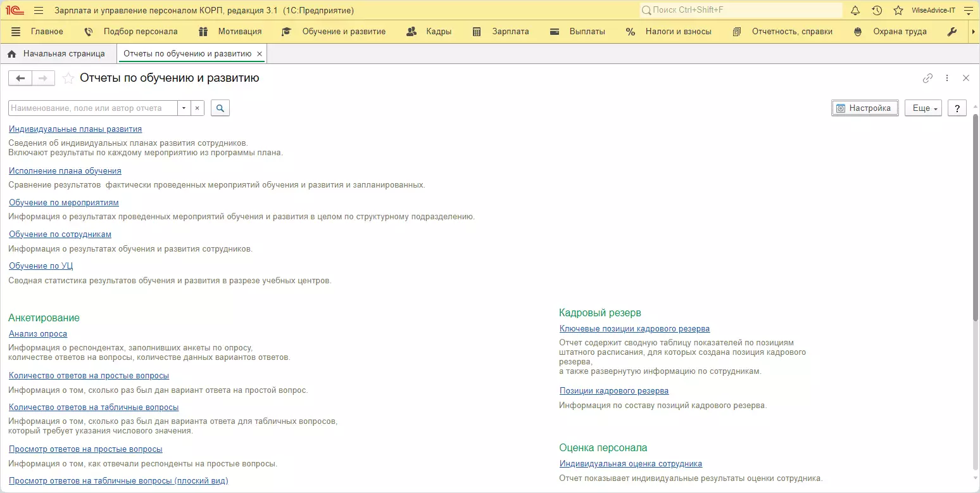Open favorites star in title bar
Viewport: 980px width, 493px height.
(x=898, y=10)
